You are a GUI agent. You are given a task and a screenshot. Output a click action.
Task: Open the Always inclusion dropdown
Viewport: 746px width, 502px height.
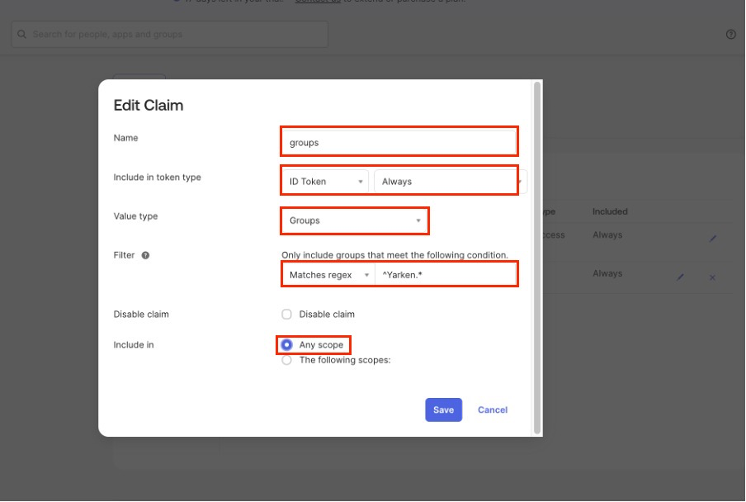450,181
